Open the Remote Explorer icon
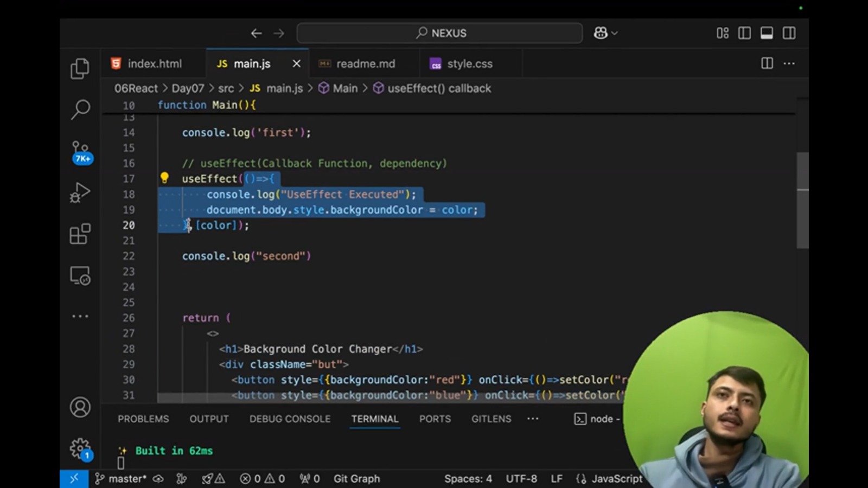 pyautogui.click(x=80, y=276)
